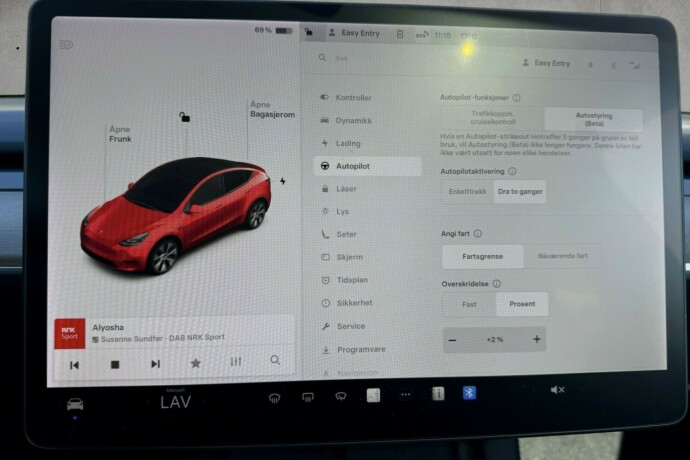This screenshot has width=690, height=460.
Task: Select Trafikkoppm. cruisekontroll option
Action: pyautogui.click(x=493, y=118)
